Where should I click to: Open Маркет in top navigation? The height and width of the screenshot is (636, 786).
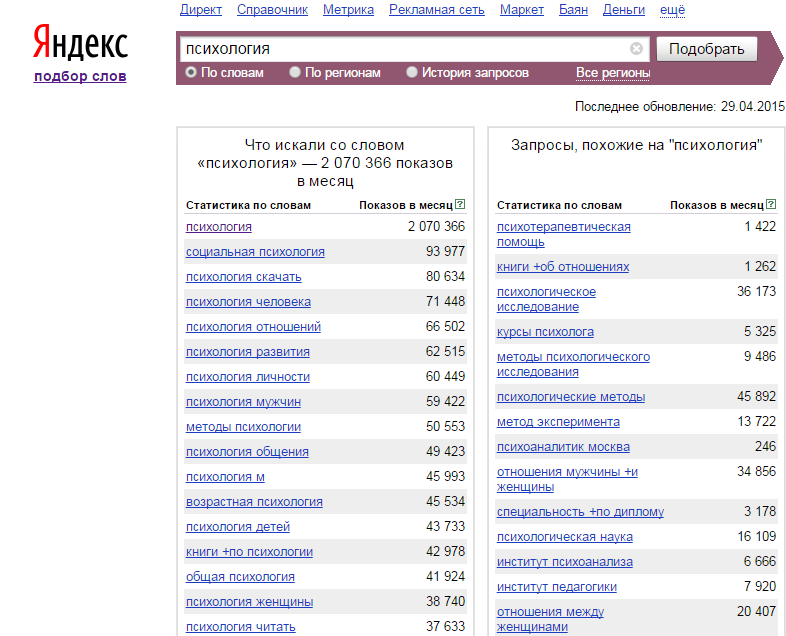tap(522, 10)
